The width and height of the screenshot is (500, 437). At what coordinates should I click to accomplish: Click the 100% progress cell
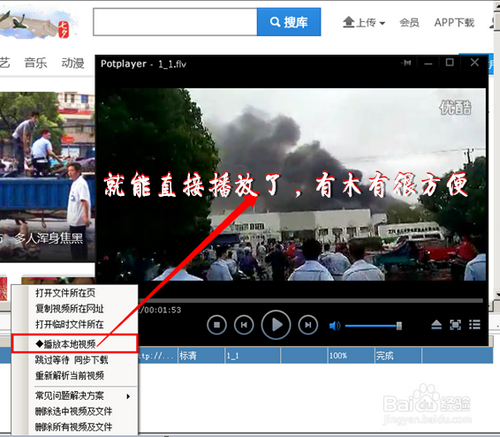[x=351, y=356]
